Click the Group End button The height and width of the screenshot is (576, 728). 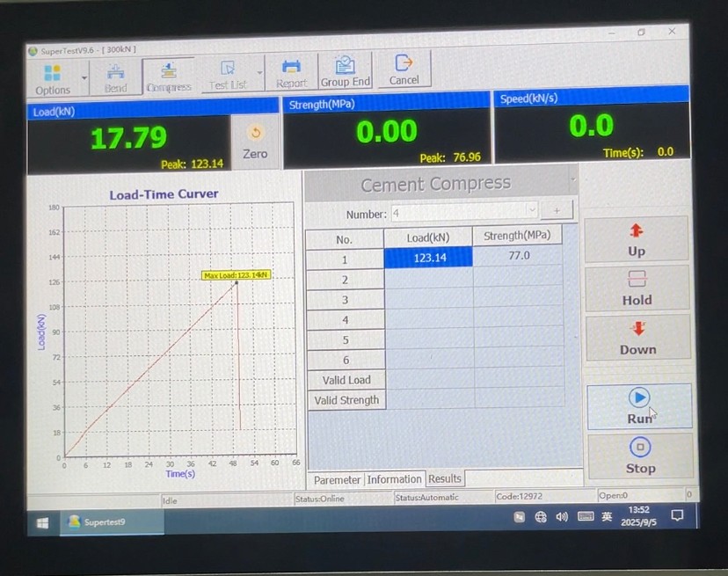[345, 71]
